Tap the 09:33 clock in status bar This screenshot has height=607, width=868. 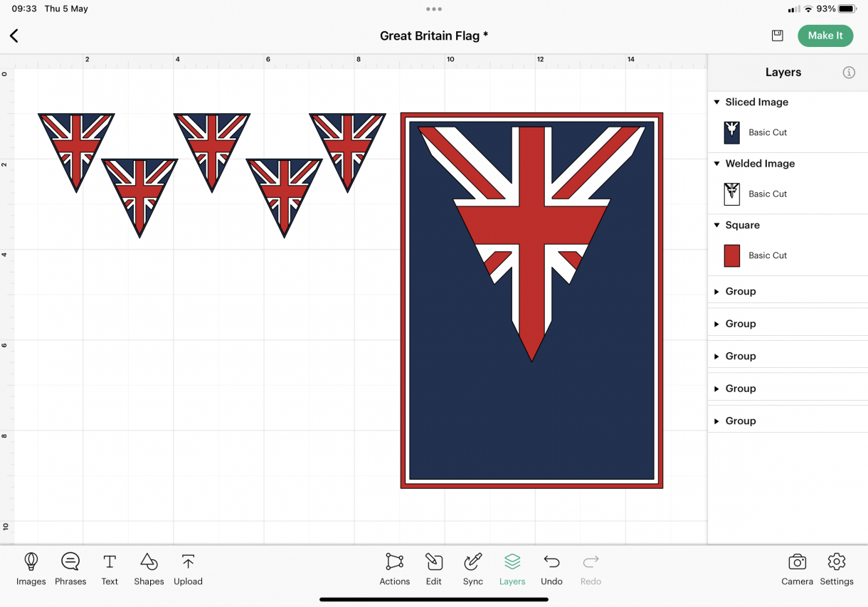click(x=24, y=9)
